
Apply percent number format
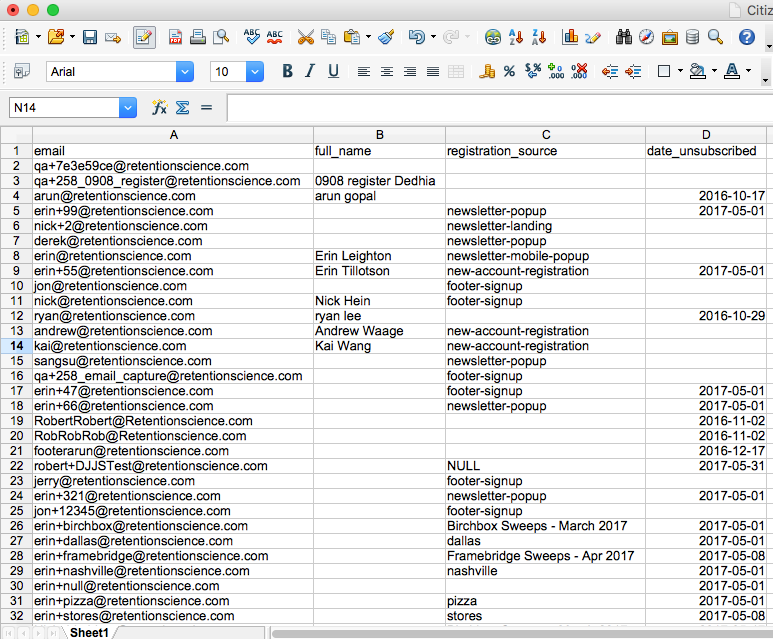(x=509, y=71)
